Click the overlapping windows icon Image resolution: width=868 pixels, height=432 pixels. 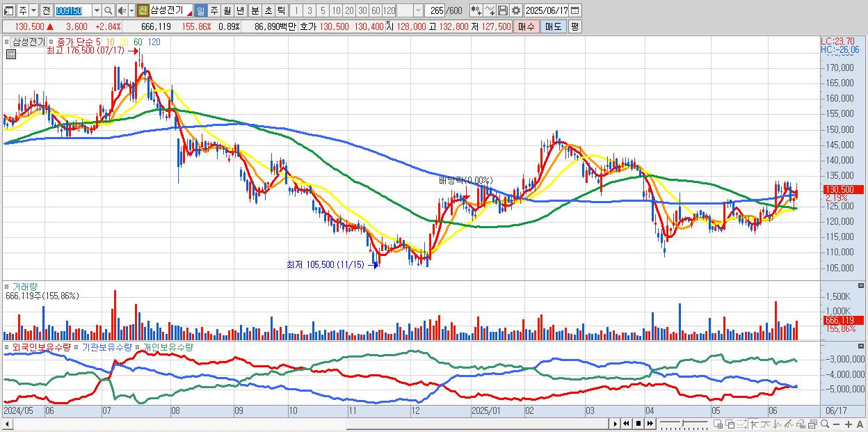click(730, 424)
